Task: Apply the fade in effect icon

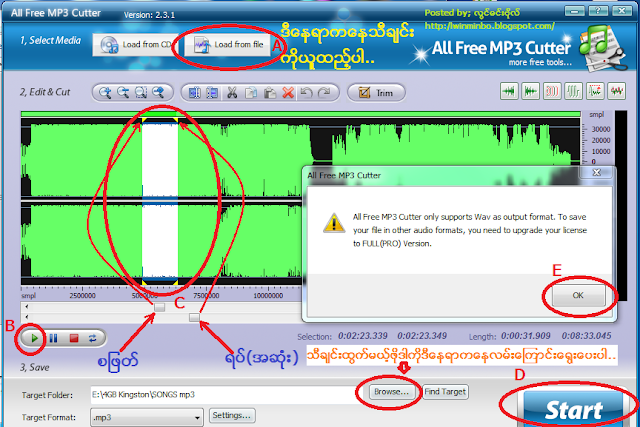Action: click(509, 91)
